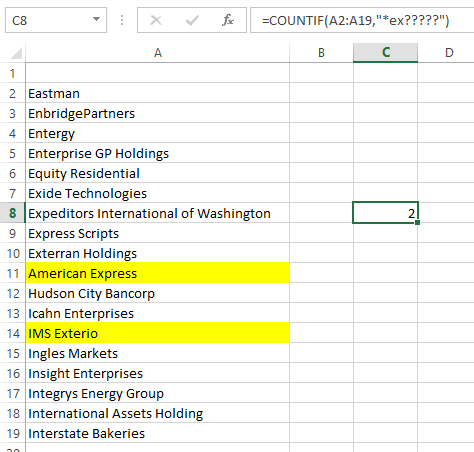
Task: Cancel the formula entry with X icon
Action: [156, 20]
